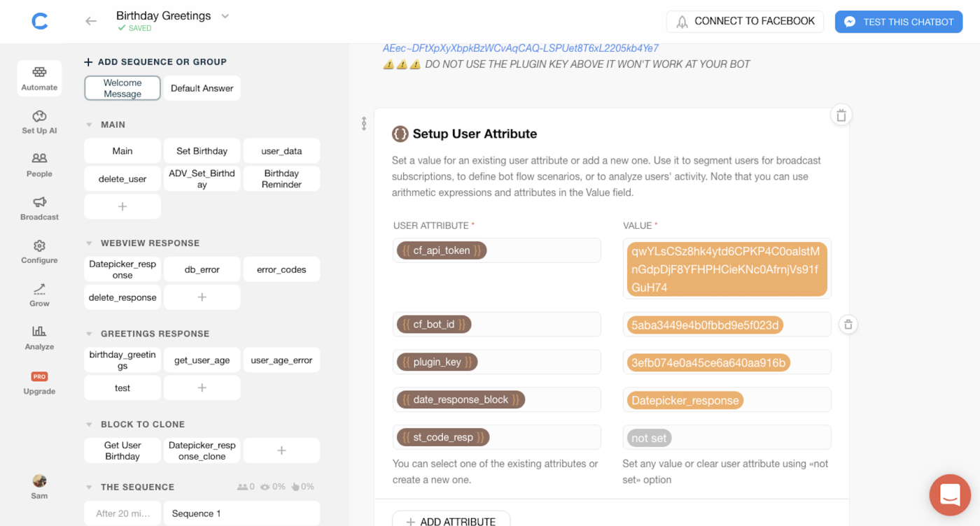Delete the Setup User Attribute card
The image size is (980, 526).
(x=841, y=115)
